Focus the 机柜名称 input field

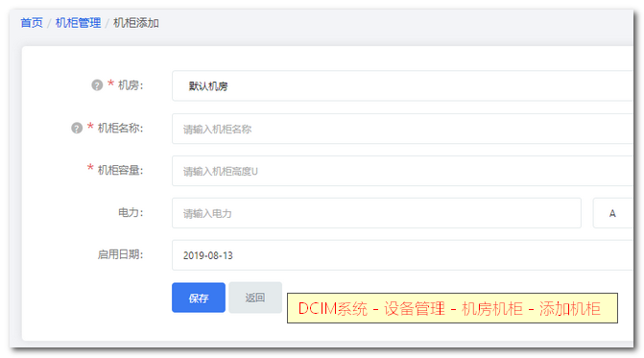402,129
